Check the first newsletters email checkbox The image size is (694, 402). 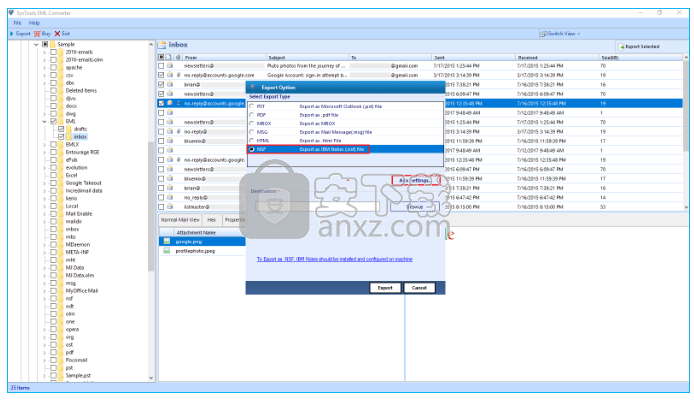click(161, 66)
